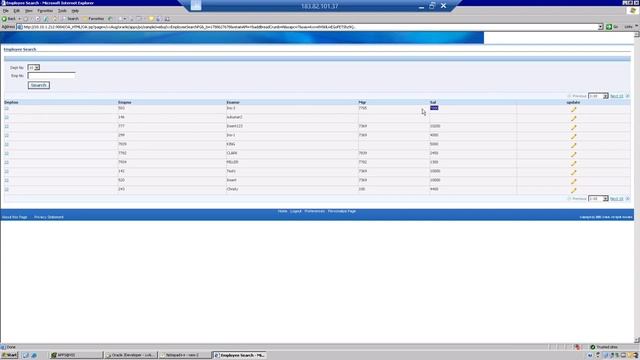
Task: Click the update pencil for employee 593
Action: coord(573,109)
